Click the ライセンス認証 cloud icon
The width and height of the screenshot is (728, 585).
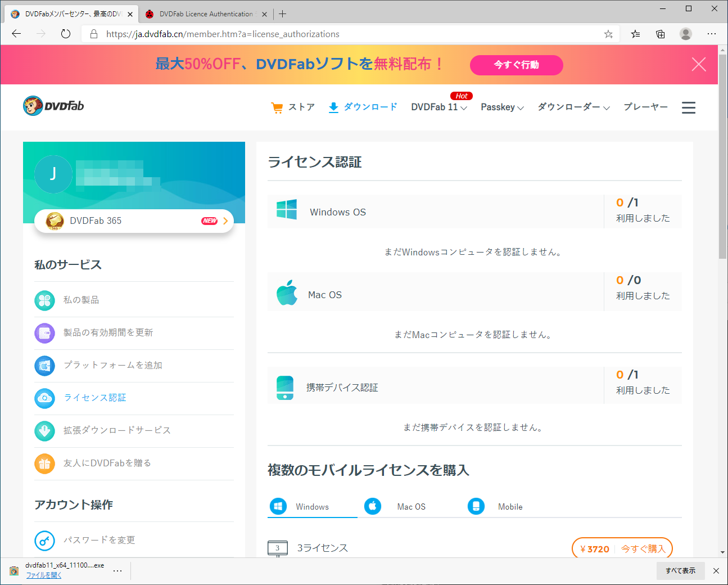click(44, 398)
